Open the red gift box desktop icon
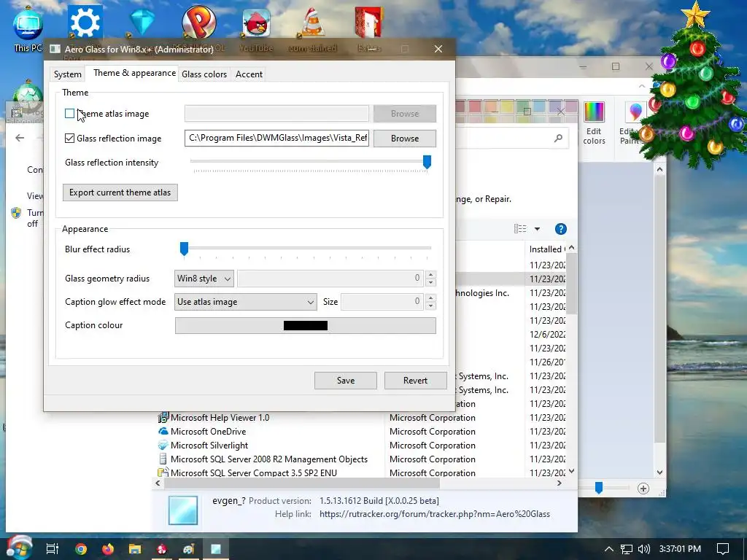 click(368, 22)
